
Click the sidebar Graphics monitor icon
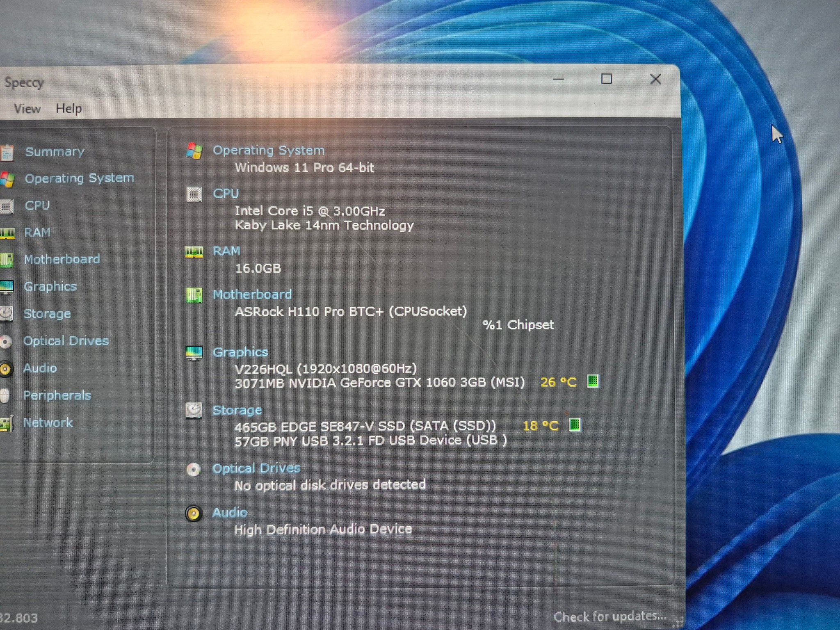(x=7, y=288)
